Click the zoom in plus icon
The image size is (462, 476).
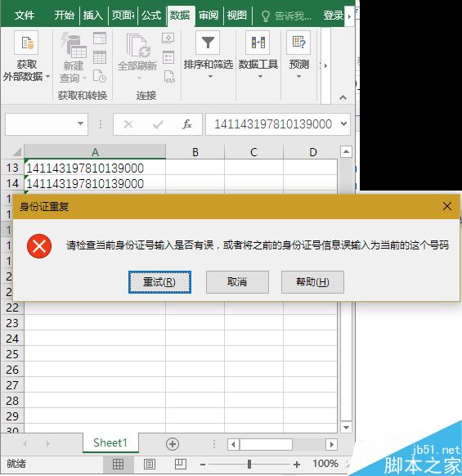(297, 465)
